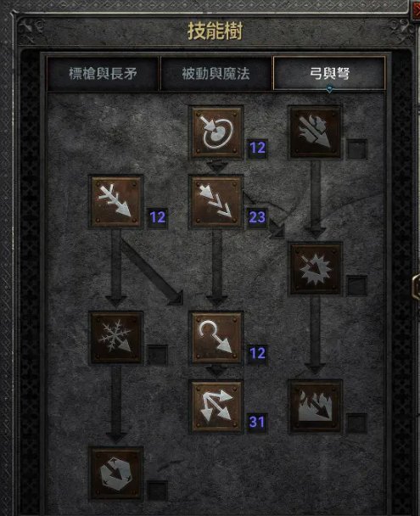This screenshot has height=516, width=420.
Task: Select the Guided Arrow curved-hook skill icon
Action: click(216, 338)
